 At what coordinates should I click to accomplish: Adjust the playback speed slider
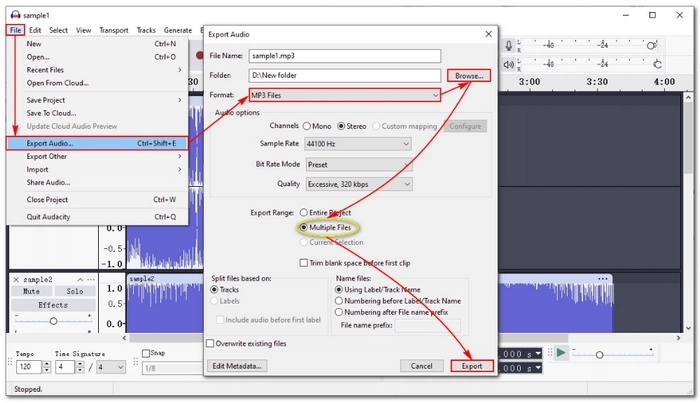599,355
